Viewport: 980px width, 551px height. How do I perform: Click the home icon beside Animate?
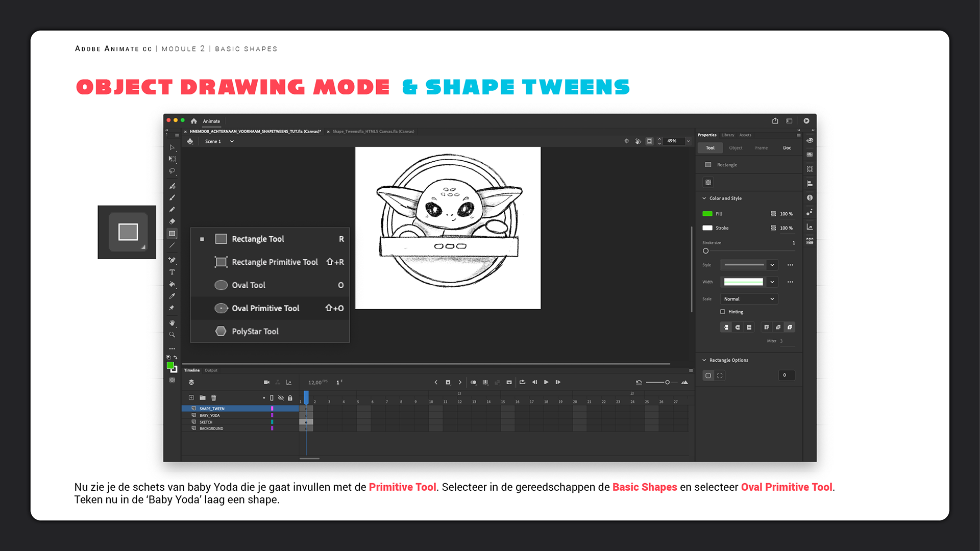pyautogui.click(x=194, y=121)
